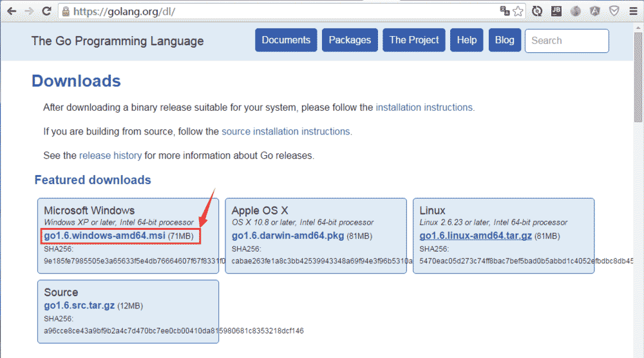Click the Source card title
Image resolution: width=644 pixels, height=358 pixels.
click(x=61, y=292)
